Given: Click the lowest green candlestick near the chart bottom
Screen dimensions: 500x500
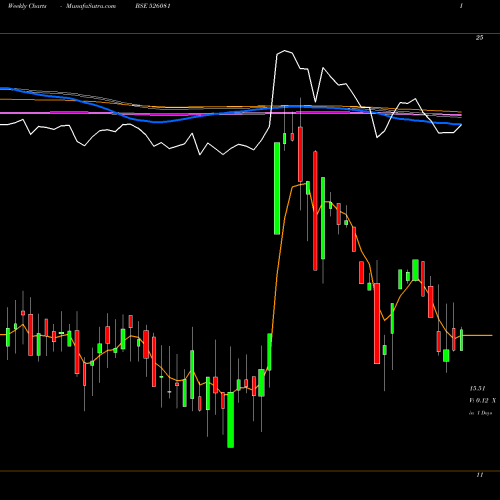Looking at the screenshot, I should tap(230, 420).
